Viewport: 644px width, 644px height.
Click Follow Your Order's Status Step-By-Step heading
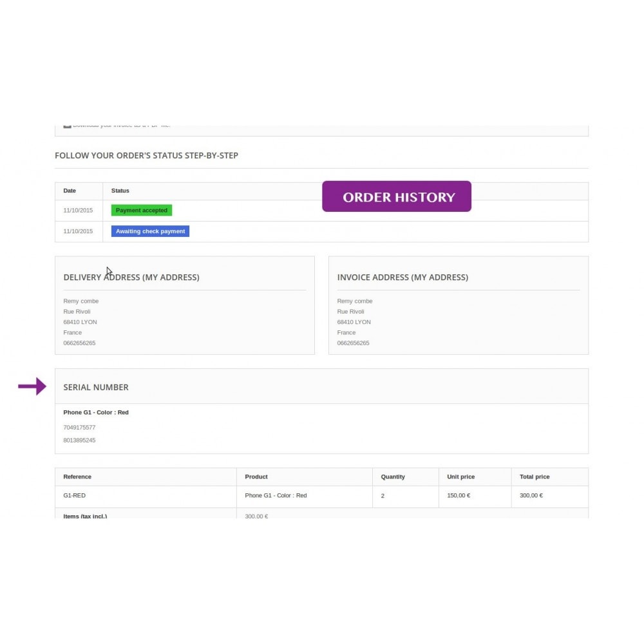click(x=146, y=155)
